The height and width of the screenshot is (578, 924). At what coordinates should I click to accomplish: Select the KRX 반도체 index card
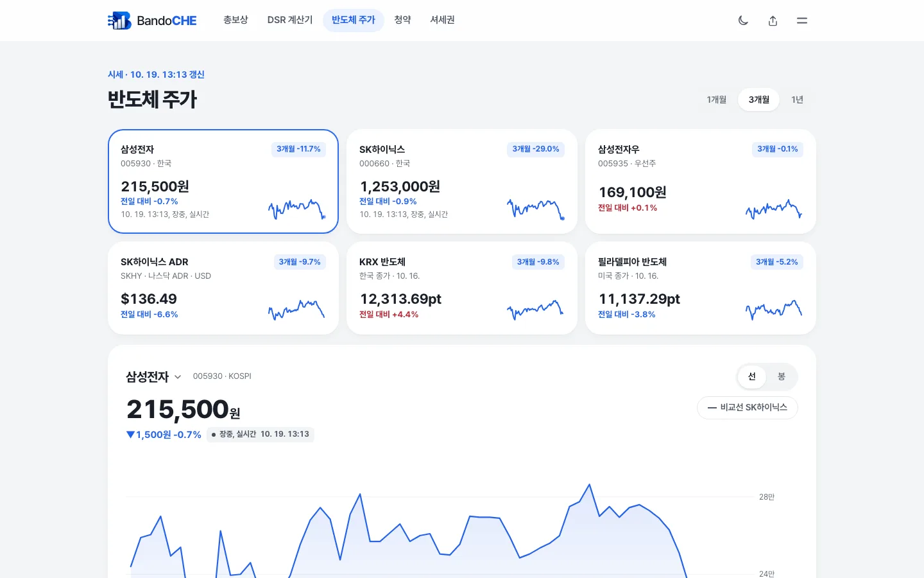click(x=462, y=288)
